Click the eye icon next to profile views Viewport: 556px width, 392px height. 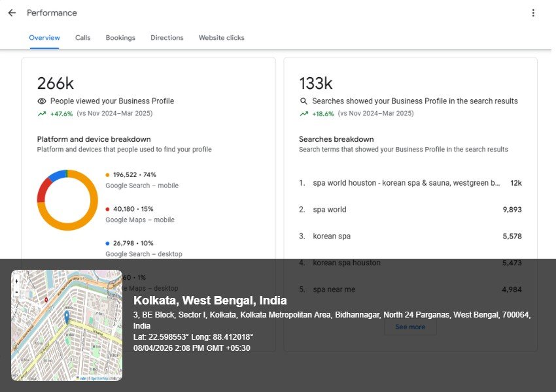41,101
